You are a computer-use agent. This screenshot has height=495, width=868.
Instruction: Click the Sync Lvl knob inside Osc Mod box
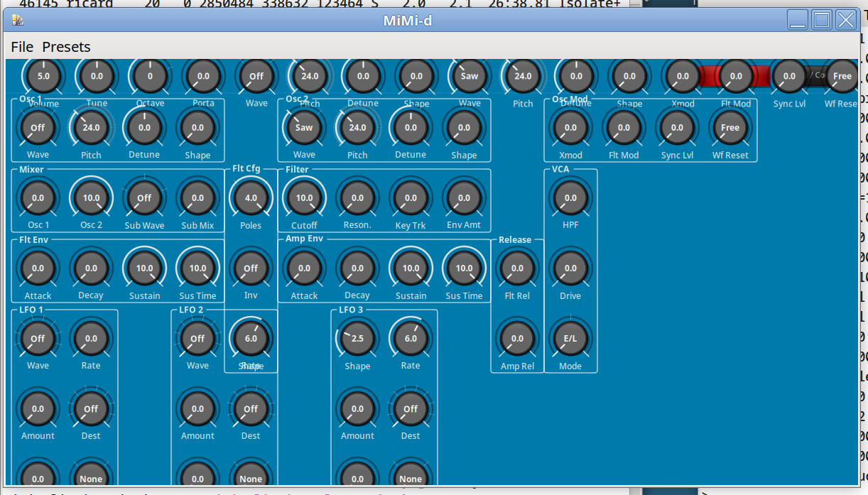click(x=677, y=128)
